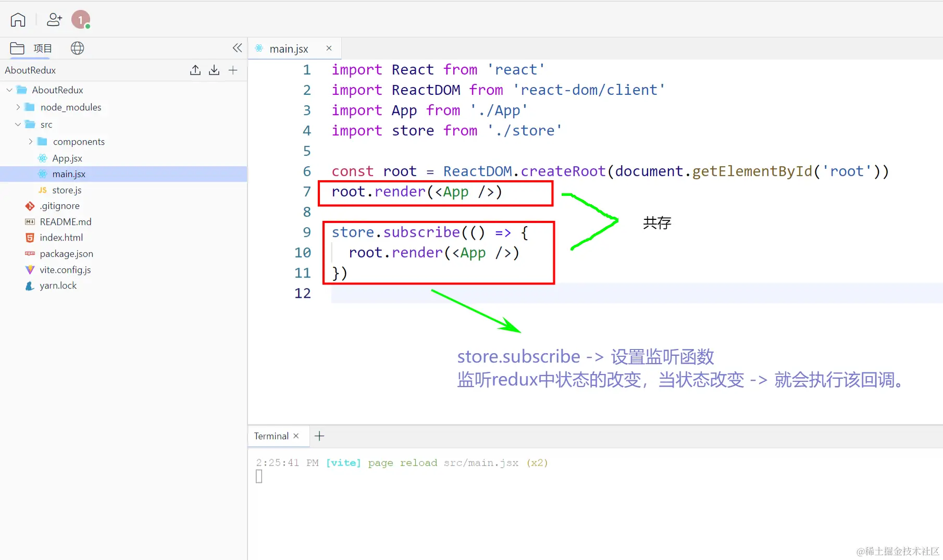Viewport: 943px width, 560px height.
Task: Open vite.config.js file
Action: pyautogui.click(x=66, y=270)
